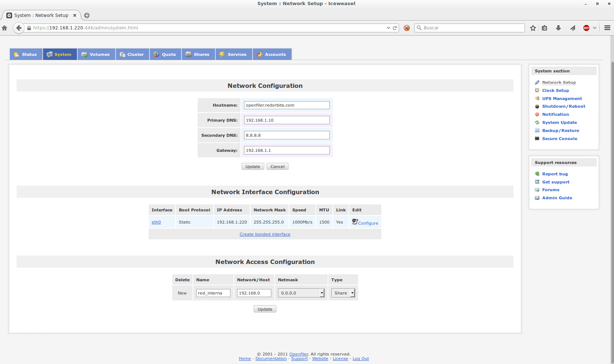Open the Type dropdown set to Share
This screenshot has width=614, height=364.
(x=343, y=293)
